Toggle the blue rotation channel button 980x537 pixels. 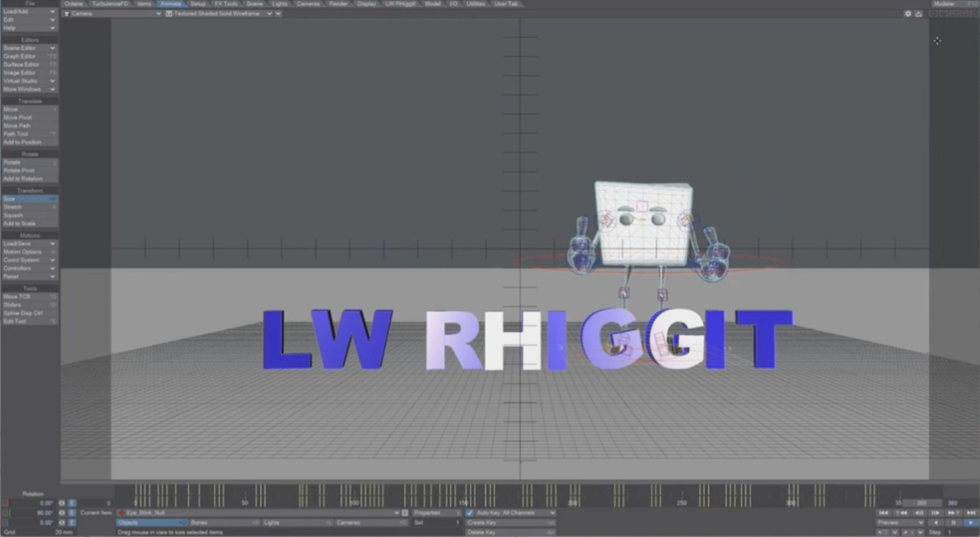[8, 522]
